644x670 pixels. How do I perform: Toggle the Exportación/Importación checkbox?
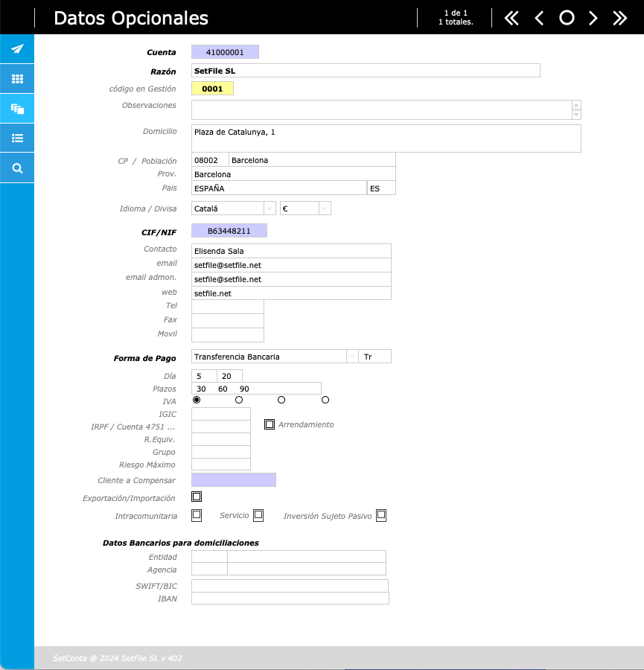coord(197,497)
